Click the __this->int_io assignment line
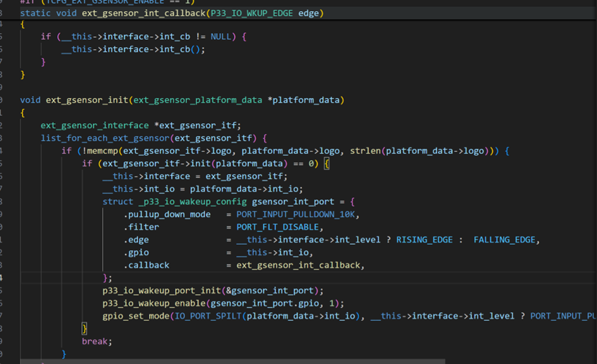 pos(202,189)
